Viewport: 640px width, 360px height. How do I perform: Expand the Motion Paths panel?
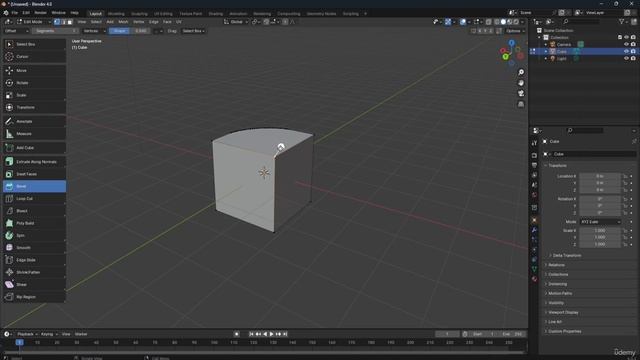coord(560,293)
